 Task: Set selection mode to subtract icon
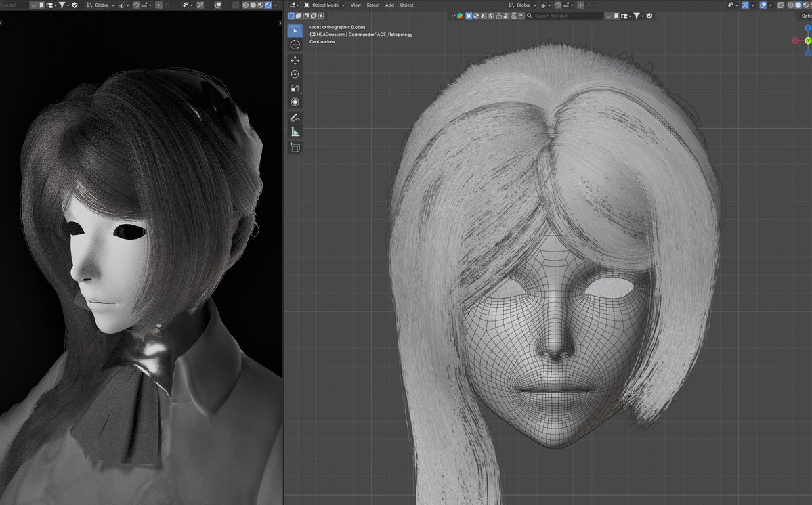(x=306, y=16)
